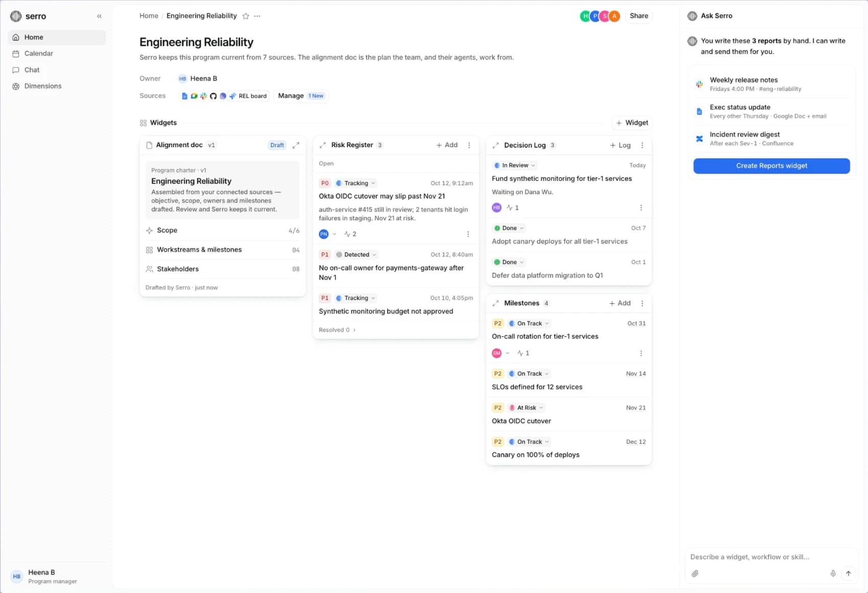Screen dimensions: 868x593
Task: Open Chat from the sidebar
Action: 57,70
